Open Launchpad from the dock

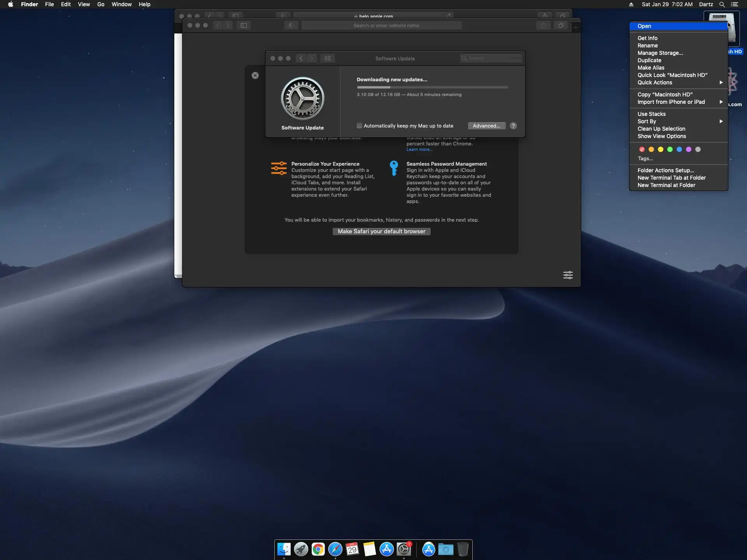[x=301, y=549]
